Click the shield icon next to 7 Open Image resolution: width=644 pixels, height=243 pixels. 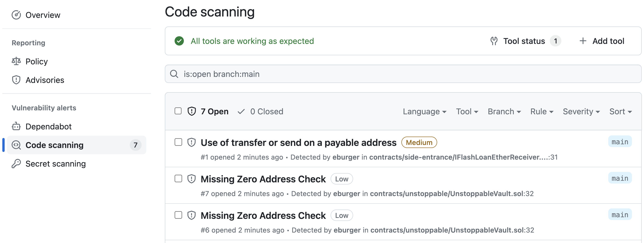(192, 111)
